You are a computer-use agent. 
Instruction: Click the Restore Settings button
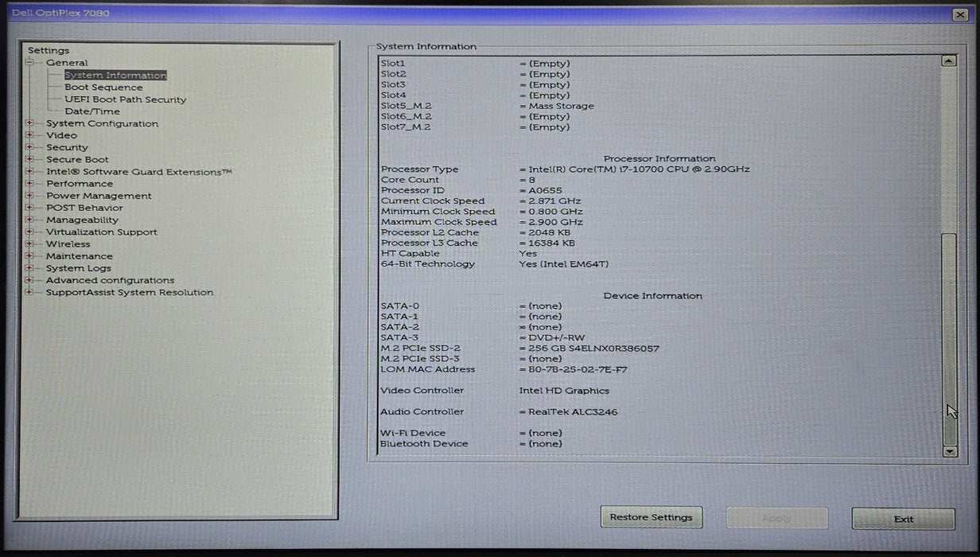(651, 517)
